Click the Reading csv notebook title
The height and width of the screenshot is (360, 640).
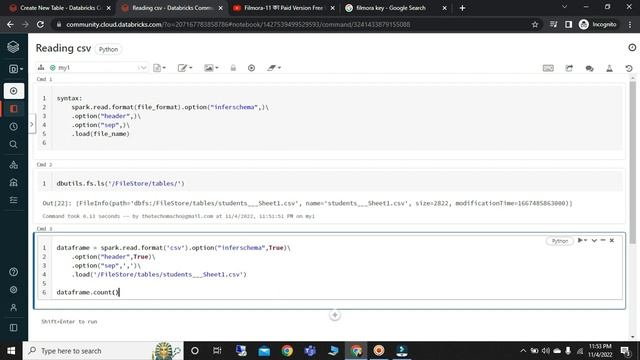point(63,48)
